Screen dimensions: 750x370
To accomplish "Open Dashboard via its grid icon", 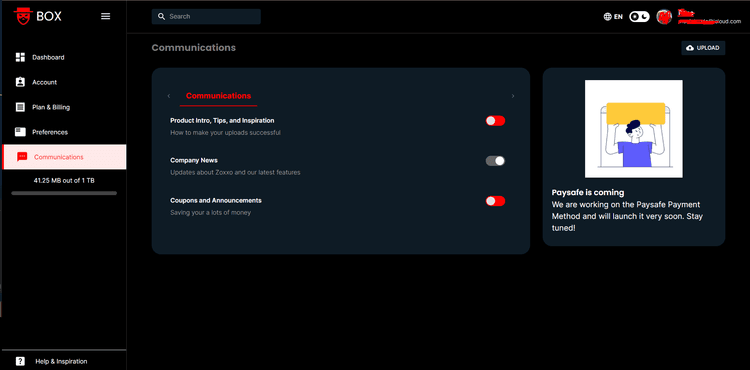I will [x=20, y=57].
